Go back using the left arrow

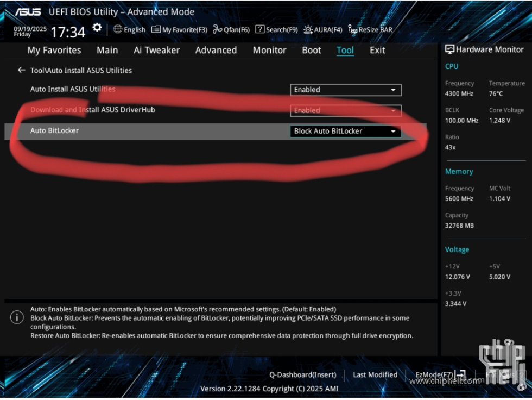(x=22, y=70)
